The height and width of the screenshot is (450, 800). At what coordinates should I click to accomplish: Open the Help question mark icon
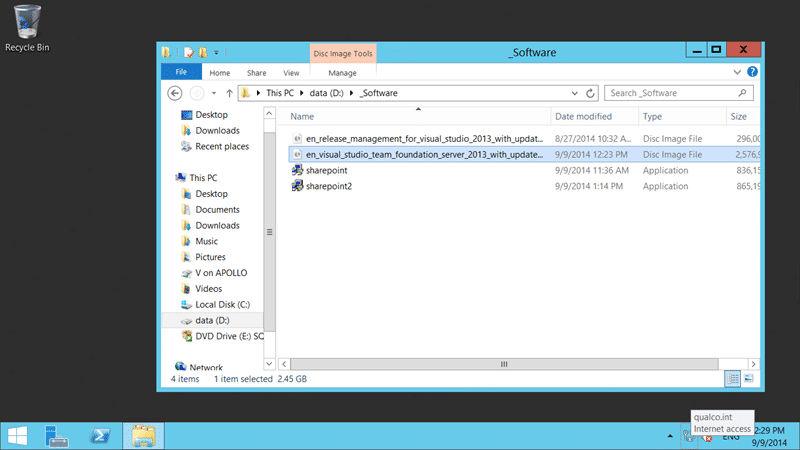[x=753, y=72]
